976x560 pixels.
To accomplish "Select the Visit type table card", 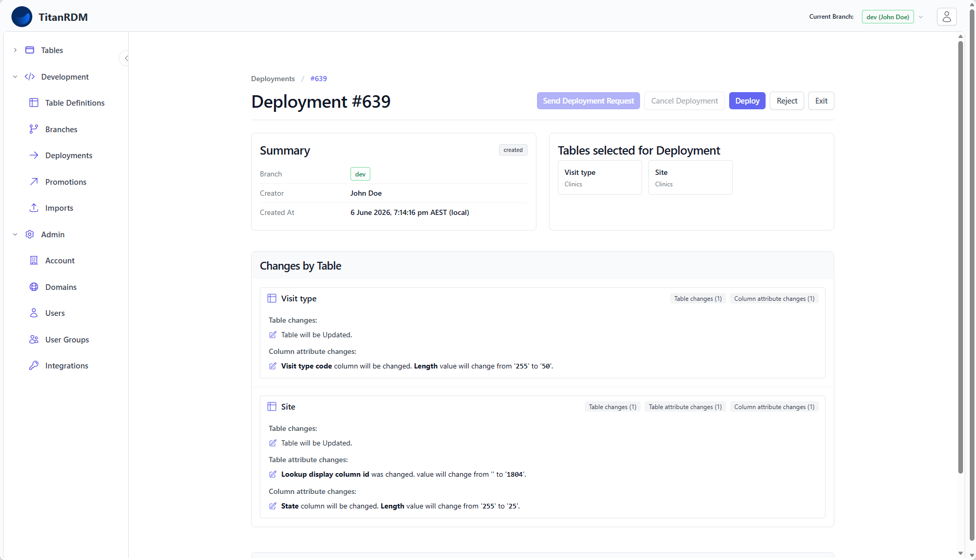I will [599, 177].
